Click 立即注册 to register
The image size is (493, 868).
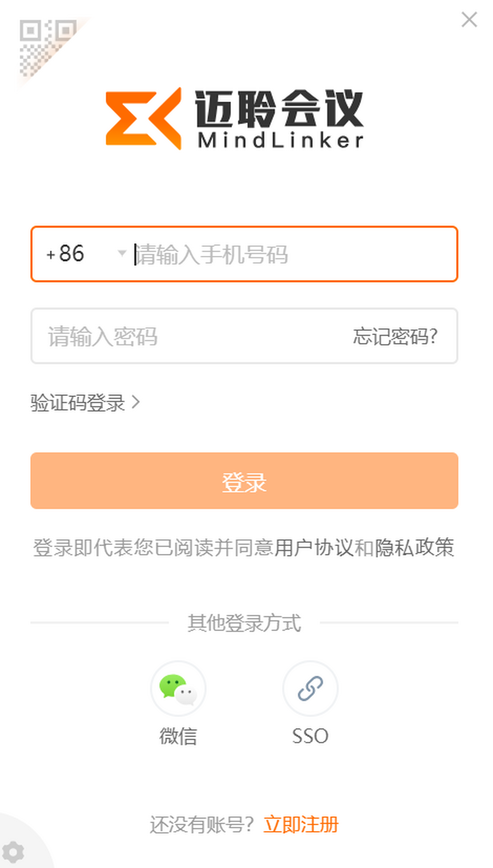tap(301, 824)
